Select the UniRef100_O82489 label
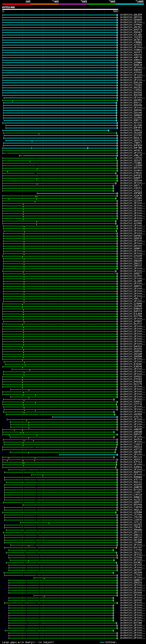146x644 pixels. pos(131,133)
